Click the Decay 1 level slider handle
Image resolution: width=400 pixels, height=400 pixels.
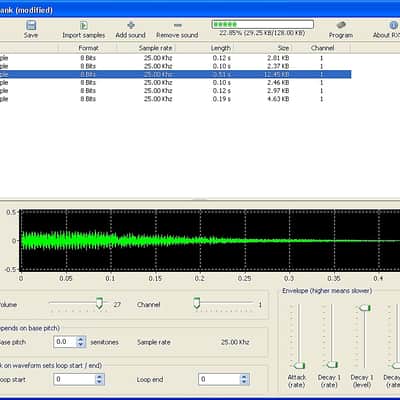pyautogui.click(x=365, y=308)
